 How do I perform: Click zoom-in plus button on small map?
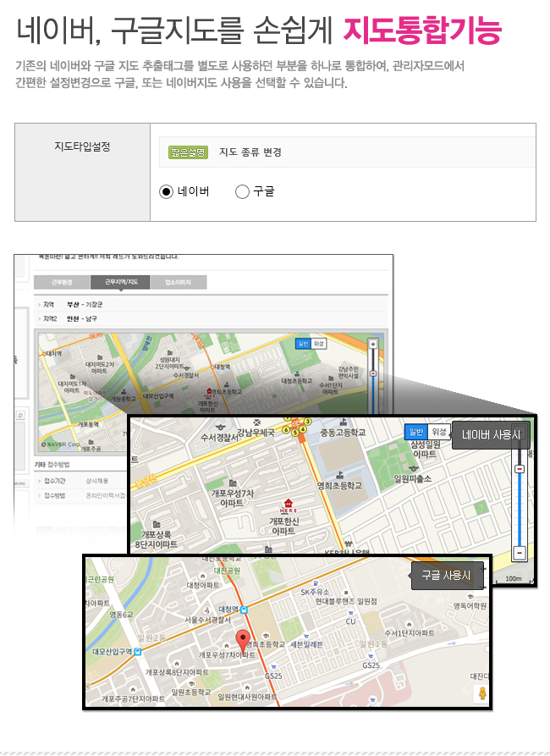(372, 345)
